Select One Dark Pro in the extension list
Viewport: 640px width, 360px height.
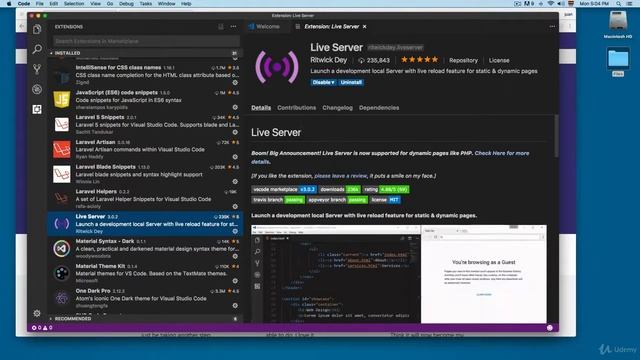tap(145, 298)
